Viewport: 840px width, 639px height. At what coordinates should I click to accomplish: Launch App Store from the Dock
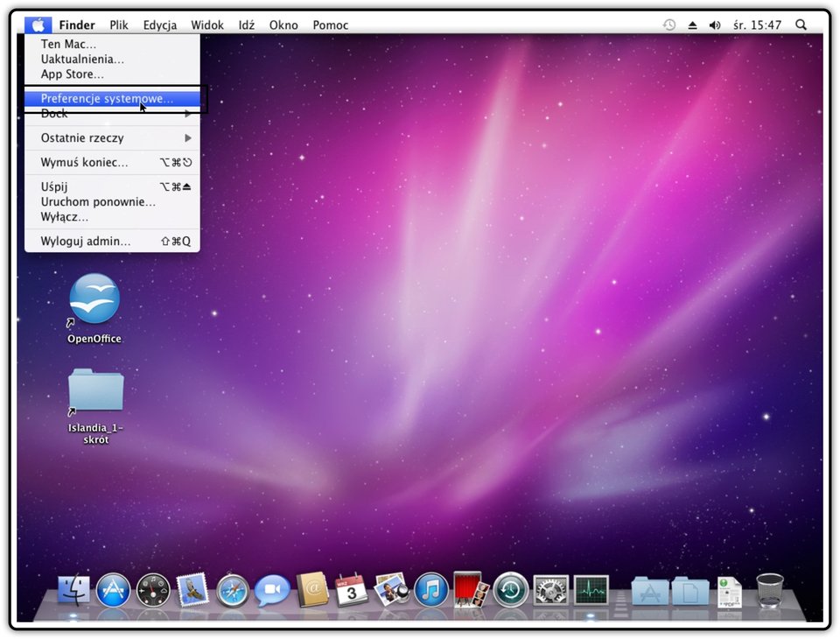[x=113, y=590]
